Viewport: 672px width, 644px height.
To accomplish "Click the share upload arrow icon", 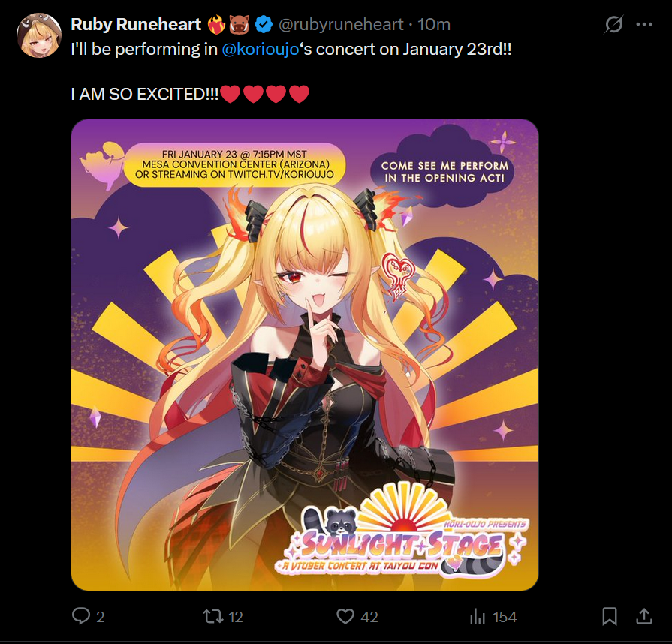I will pos(643,616).
